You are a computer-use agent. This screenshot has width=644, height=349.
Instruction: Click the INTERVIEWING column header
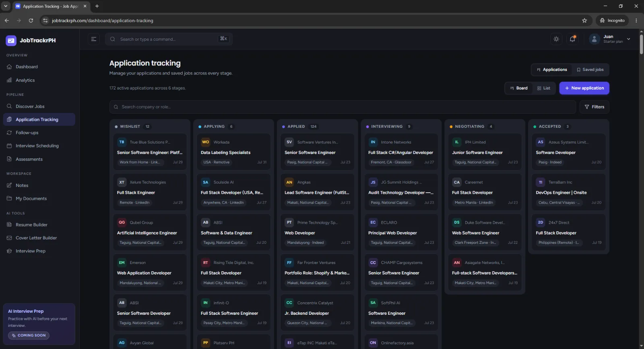coord(387,127)
